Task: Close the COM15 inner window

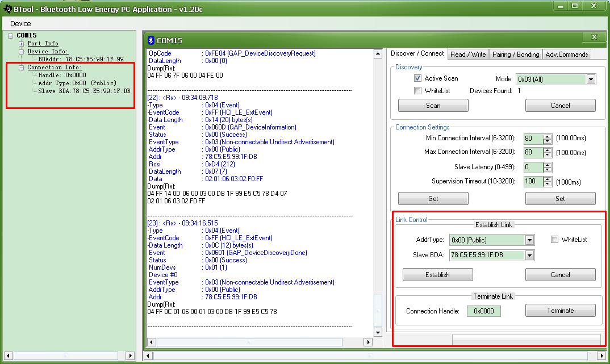Action: (x=594, y=37)
